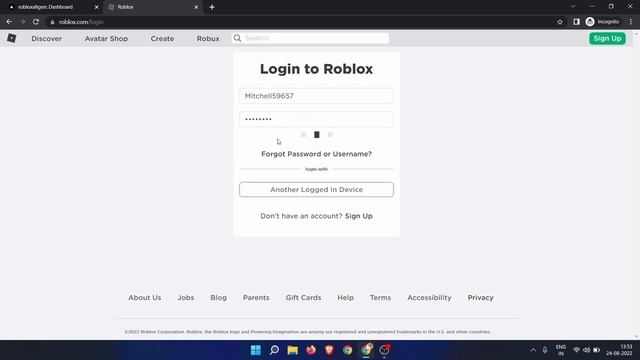The height and width of the screenshot is (360, 640).
Task: Click ENG IN language indicator
Action: 561,350
